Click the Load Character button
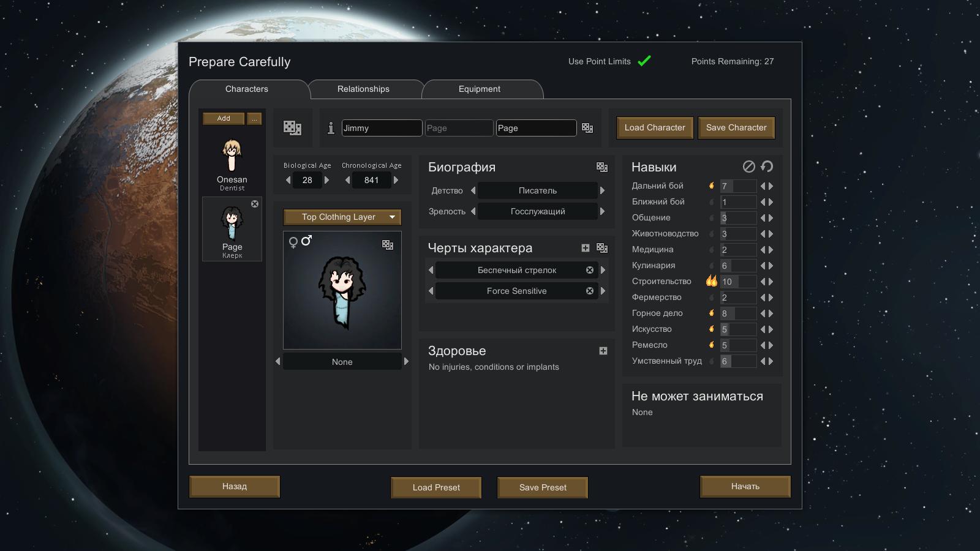980x551 pixels. (x=655, y=127)
